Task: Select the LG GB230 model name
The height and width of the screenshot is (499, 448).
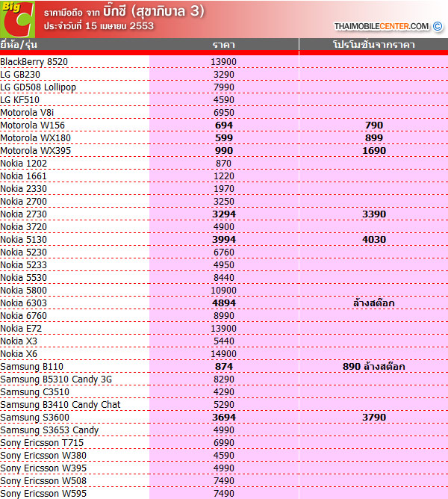Action: pos(20,75)
